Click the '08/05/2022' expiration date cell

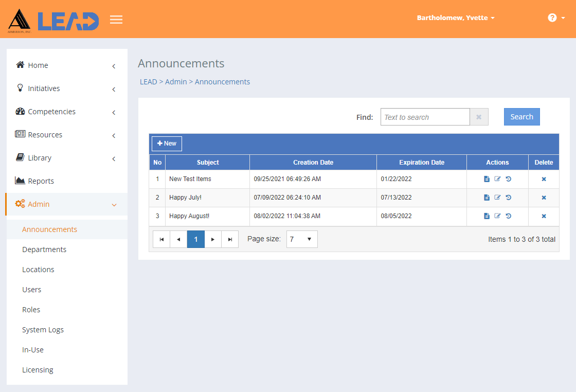pos(422,216)
